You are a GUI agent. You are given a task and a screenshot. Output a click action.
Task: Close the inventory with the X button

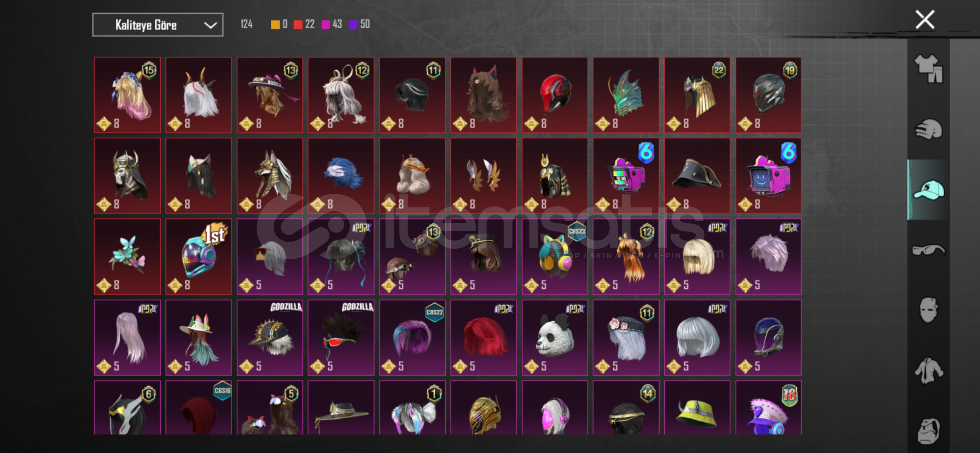click(925, 20)
